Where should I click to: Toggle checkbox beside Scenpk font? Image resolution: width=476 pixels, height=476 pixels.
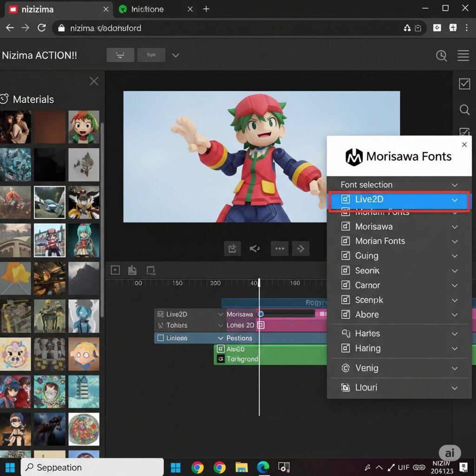coord(345,300)
